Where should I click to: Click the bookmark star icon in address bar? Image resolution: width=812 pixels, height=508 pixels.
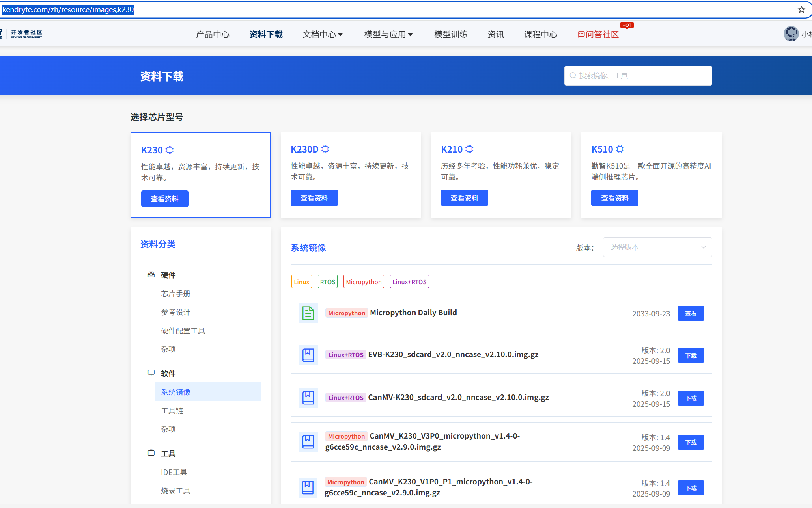point(801,10)
